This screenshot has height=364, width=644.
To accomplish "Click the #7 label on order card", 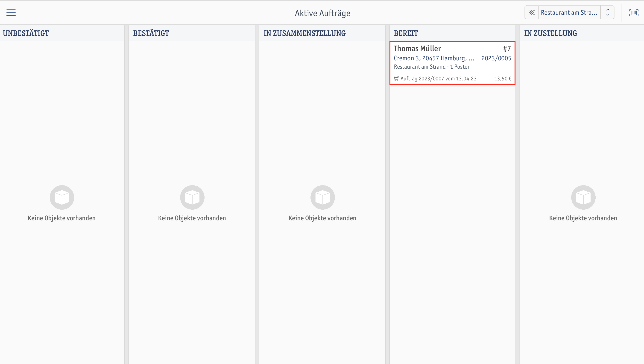I will (507, 49).
